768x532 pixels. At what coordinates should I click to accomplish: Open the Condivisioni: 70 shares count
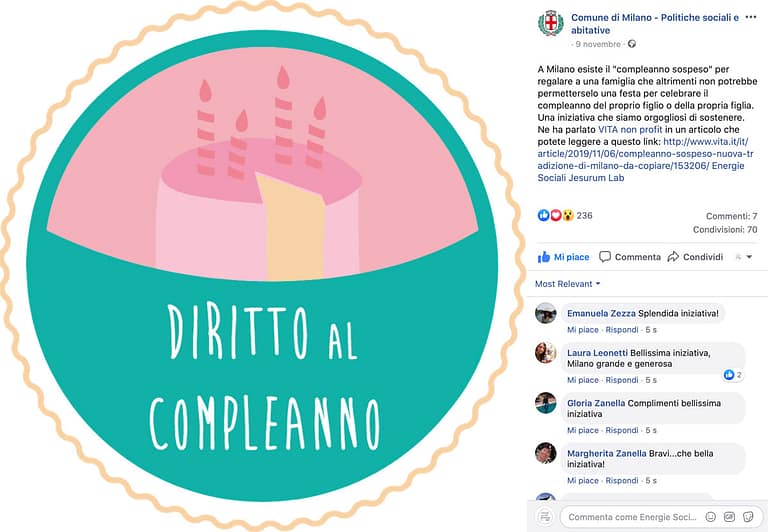[x=725, y=229]
